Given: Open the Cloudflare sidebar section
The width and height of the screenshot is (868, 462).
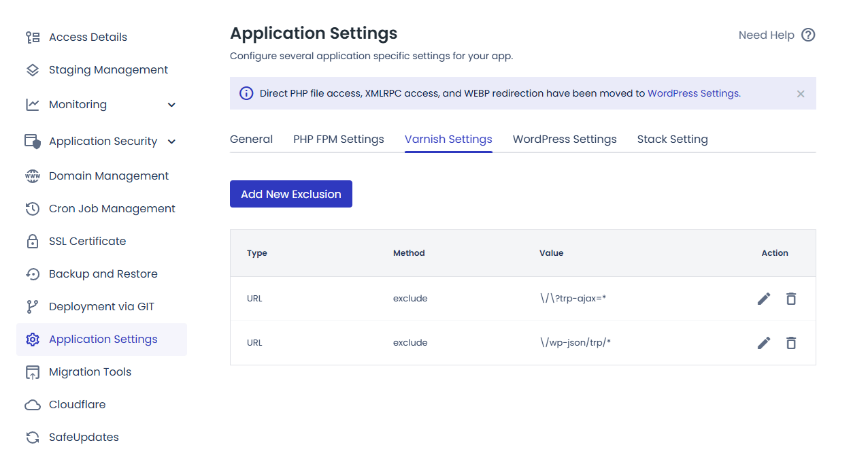Looking at the screenshot, I should click(77, 405).
